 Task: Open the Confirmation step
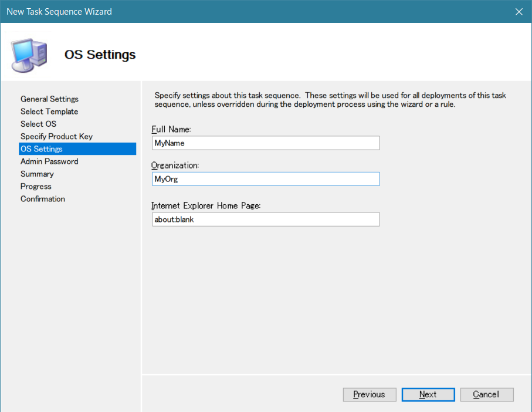click(43, 199)
